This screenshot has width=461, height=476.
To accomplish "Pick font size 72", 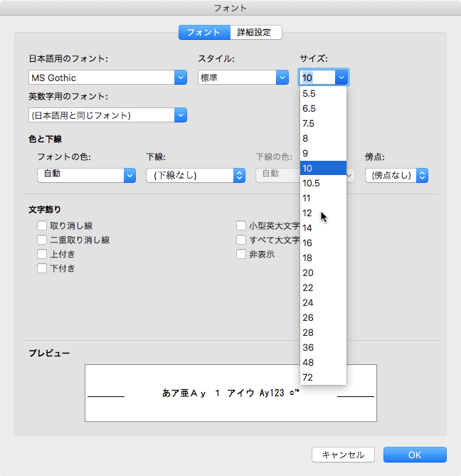I will pyautogui.click(x=307, y=377).
